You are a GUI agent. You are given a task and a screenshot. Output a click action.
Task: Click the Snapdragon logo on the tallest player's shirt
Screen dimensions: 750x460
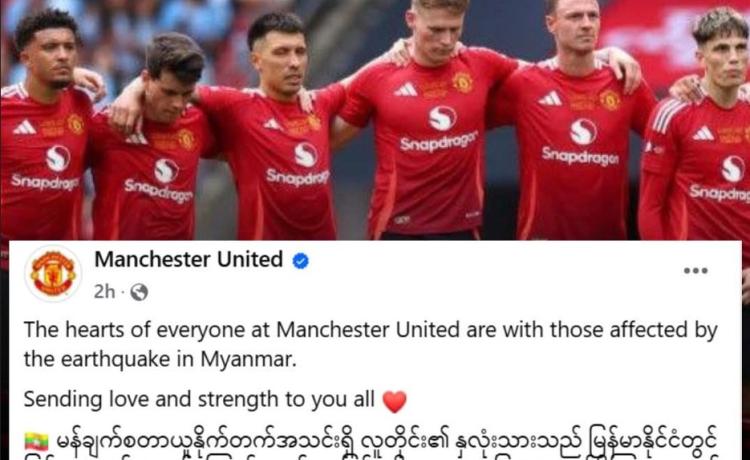(x=440, y=129)
